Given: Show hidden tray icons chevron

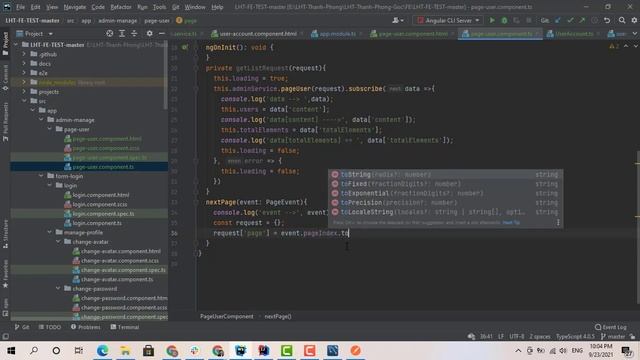Looking at the screenshot, I should pos(518,351).
